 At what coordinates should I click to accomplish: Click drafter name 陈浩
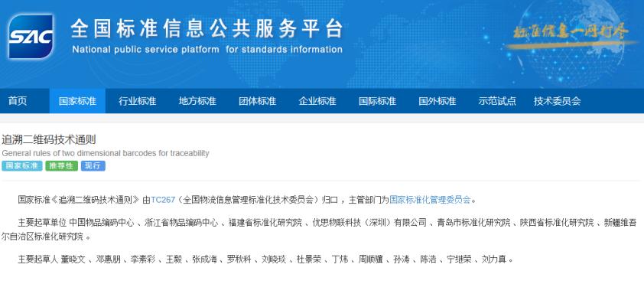coord(428,260)
